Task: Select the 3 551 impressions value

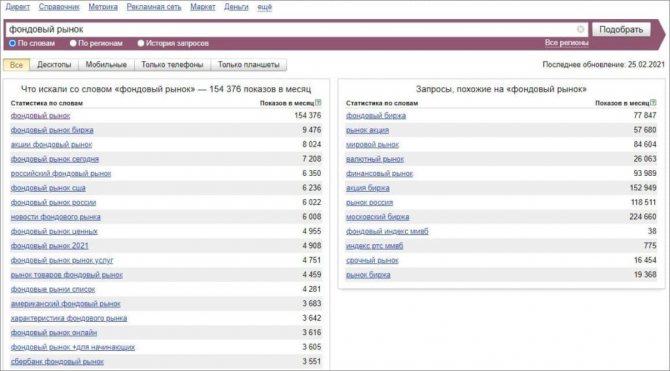Action: point(311,362)
